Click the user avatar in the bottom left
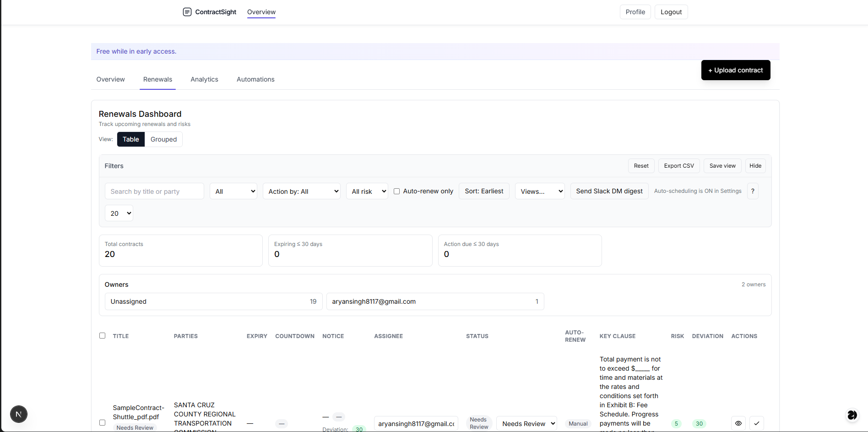The image size is (868, 432). [x=18, y=414]
